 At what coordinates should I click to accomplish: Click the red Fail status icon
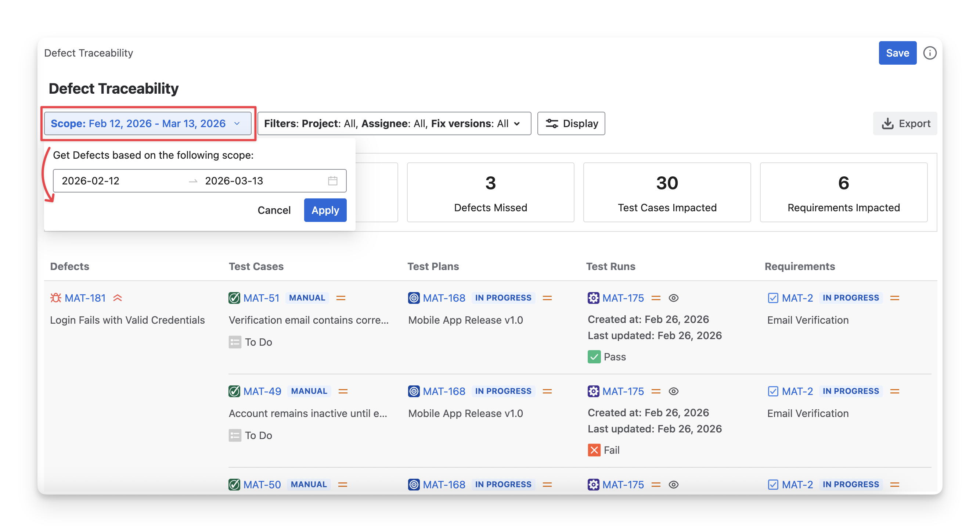(594, 450)
